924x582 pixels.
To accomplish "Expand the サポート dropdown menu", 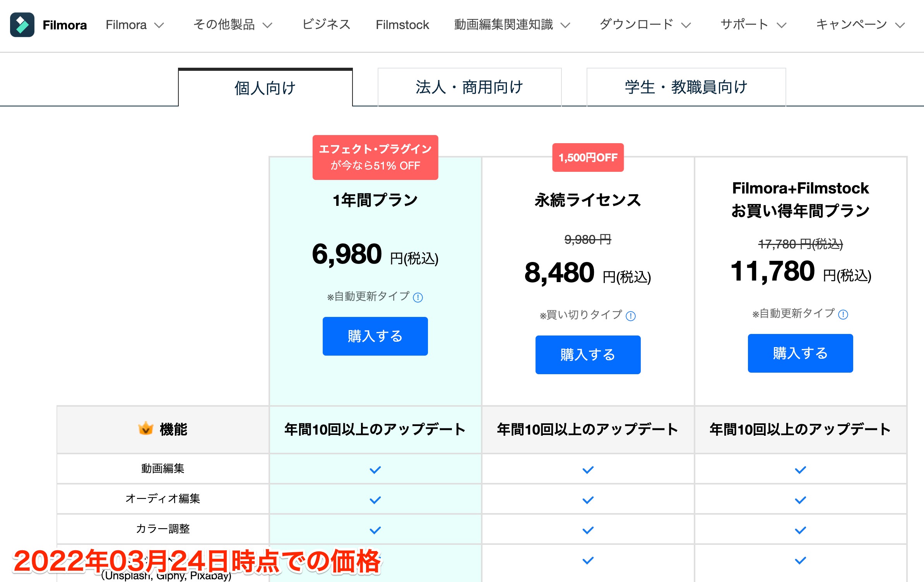I will [x=753, y=25].
